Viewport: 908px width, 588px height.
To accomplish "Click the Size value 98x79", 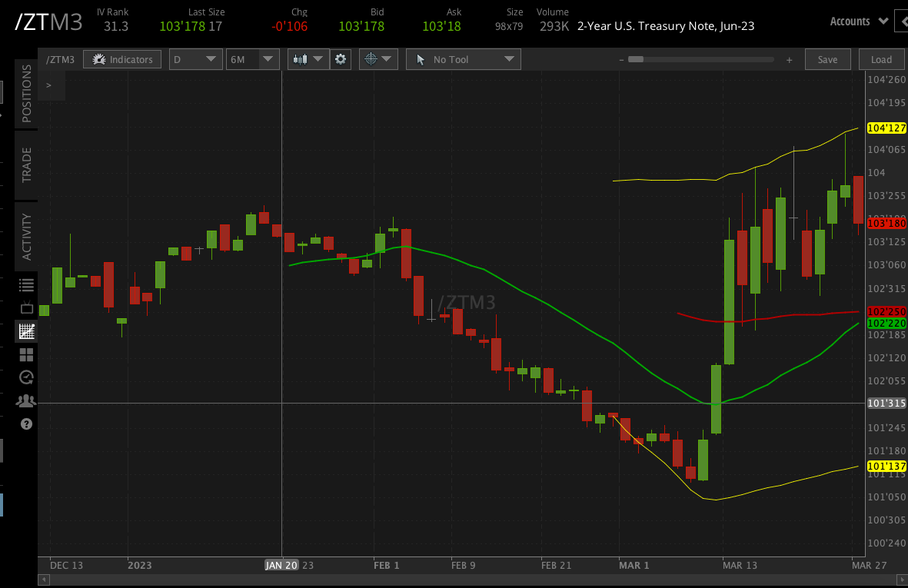I will tap(509, 27).
